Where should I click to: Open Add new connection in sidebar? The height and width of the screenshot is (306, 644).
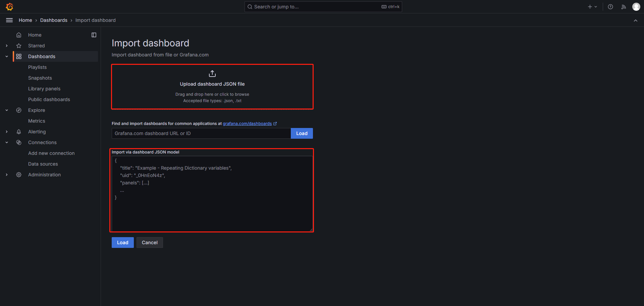(x=51, y=153)
